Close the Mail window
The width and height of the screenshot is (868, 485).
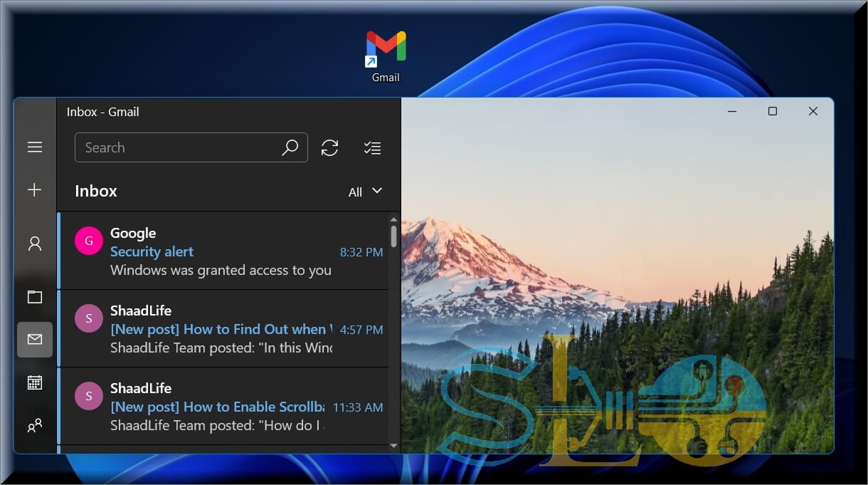pyautogui.click(x=813, y=111)
